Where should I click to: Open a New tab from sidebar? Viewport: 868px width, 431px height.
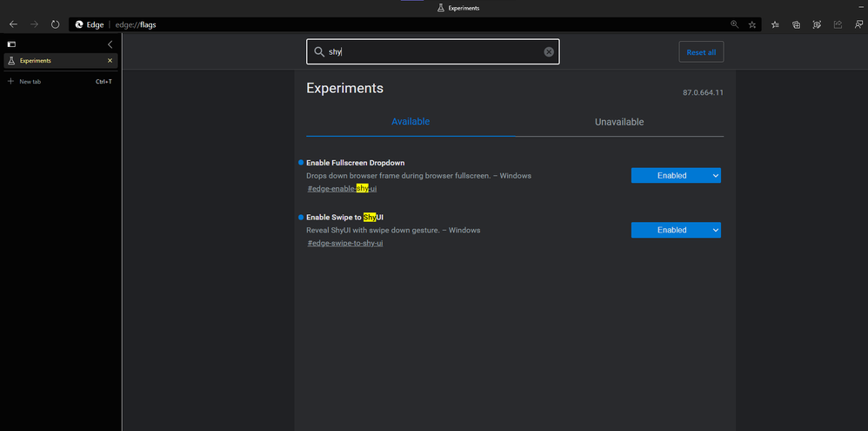[60, 82]
